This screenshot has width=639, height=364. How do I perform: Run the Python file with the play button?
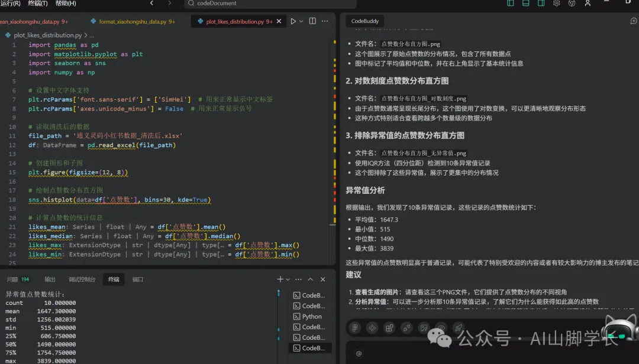point(293,21)
